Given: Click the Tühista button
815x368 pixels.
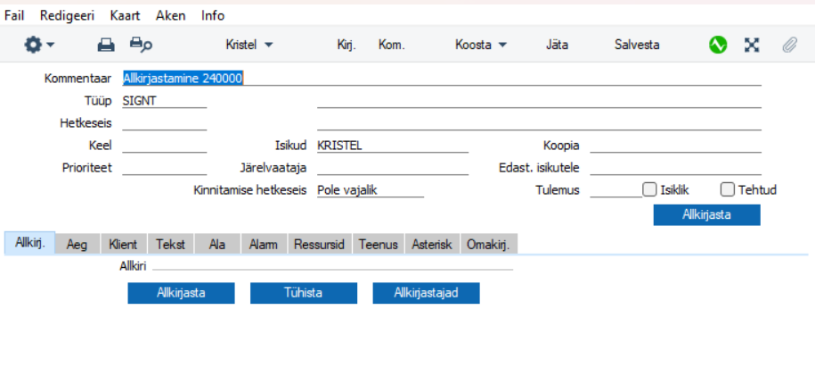Looking at the screenshot, I should pyautogui.click(x=304, y=293).
